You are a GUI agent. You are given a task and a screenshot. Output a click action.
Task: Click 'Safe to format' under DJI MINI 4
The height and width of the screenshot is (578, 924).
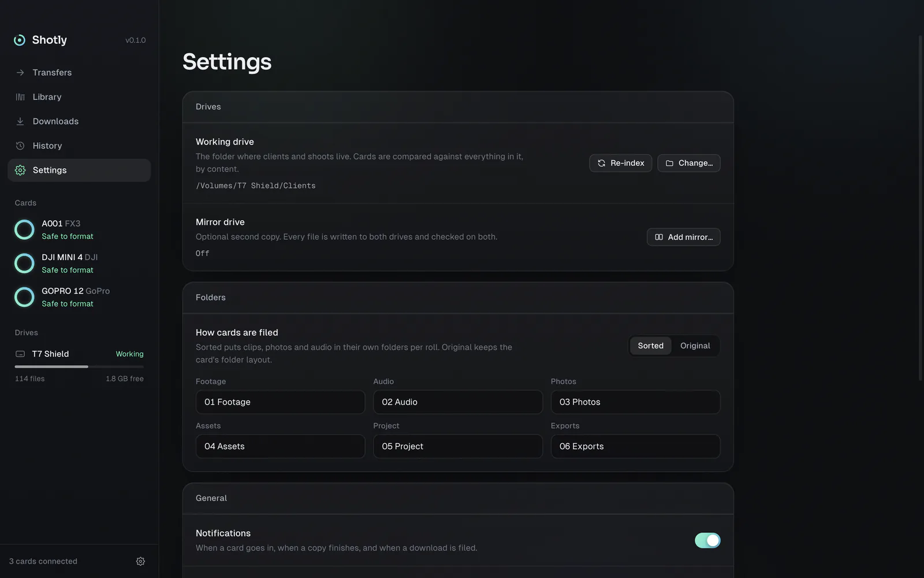point(68,270)
